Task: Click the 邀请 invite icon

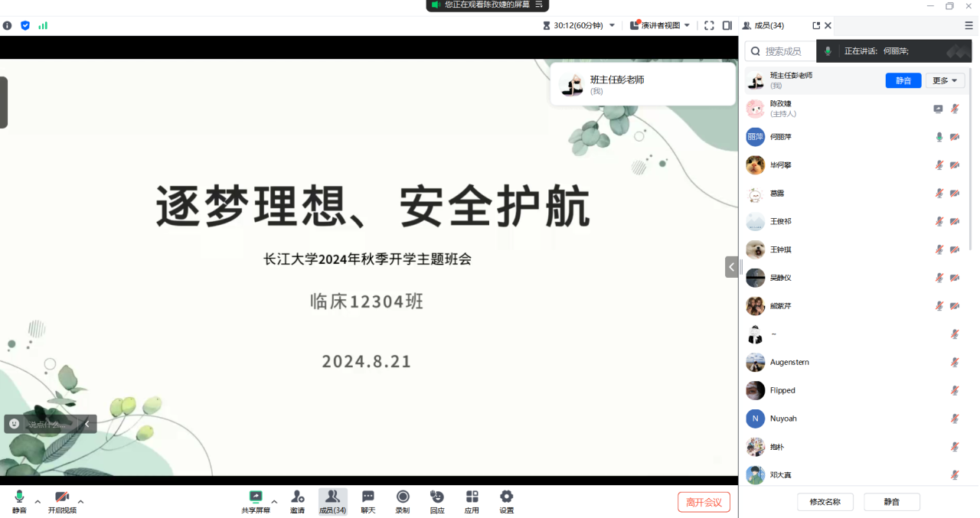Action: click(297, 501)
